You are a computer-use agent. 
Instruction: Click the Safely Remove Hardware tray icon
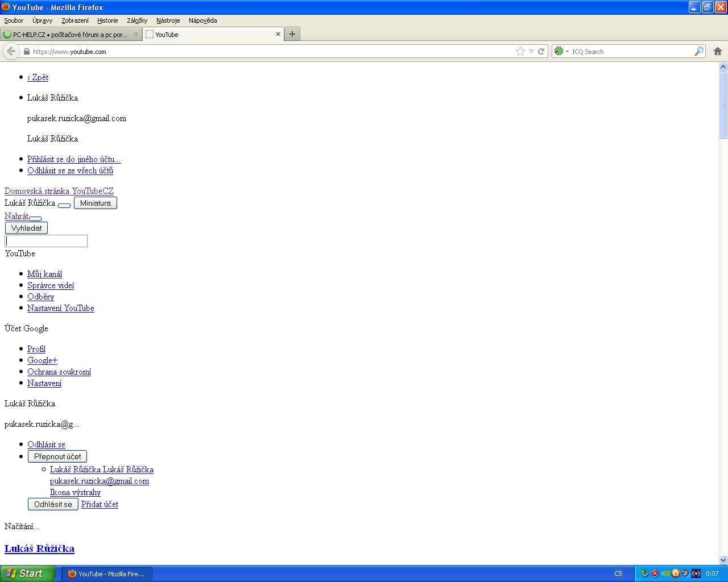click(x=644, y=573)
